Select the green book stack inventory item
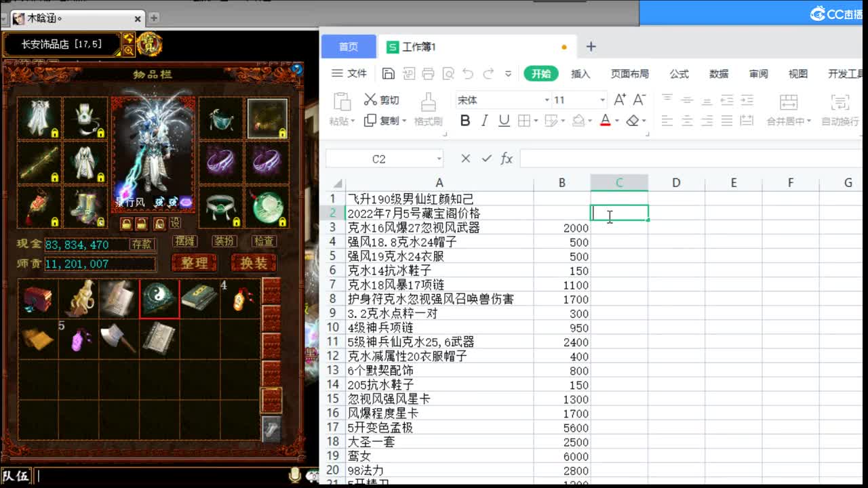 coord(200,298)
